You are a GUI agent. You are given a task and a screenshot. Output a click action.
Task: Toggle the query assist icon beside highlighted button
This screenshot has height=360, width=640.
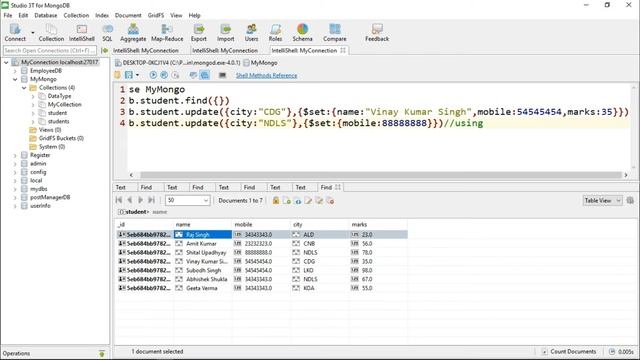point(193,75)
